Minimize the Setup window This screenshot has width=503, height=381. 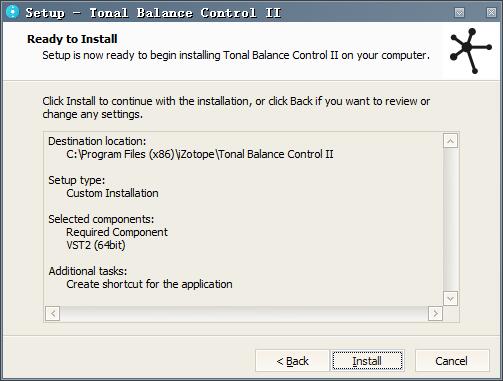pos(459,12)
